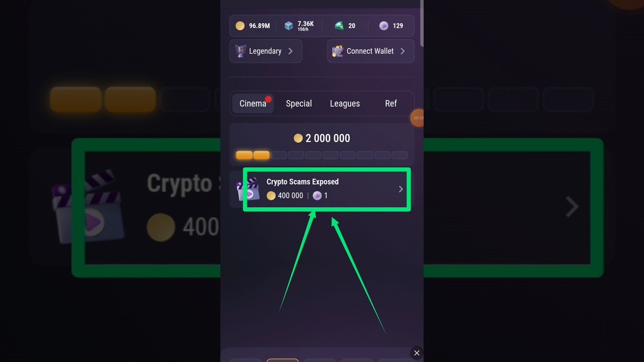Screen dimensions: 644x362
Task: Tap the Connect Wallet chest icon
Action: click(x=338, y=51)
